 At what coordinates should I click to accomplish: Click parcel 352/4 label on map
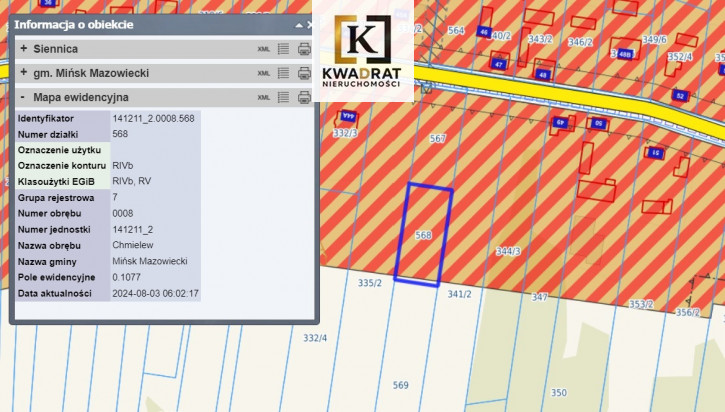(680, 56)
